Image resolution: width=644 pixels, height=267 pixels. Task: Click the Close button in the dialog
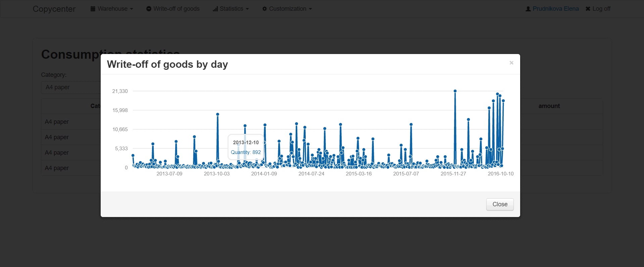(x=500, y=204)
